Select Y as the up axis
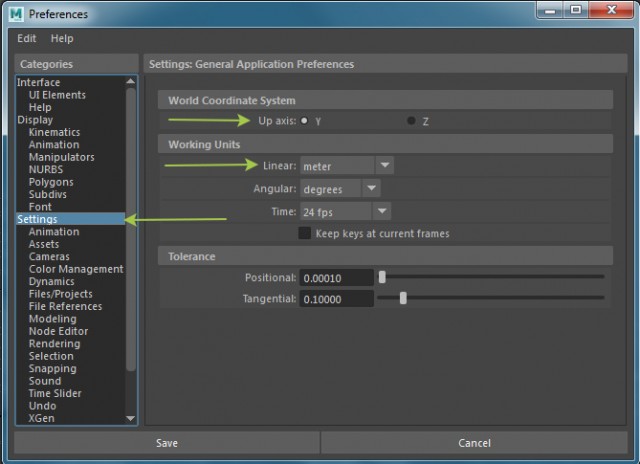This screenshot has height=464, width=640. click(x=304, y=121)
